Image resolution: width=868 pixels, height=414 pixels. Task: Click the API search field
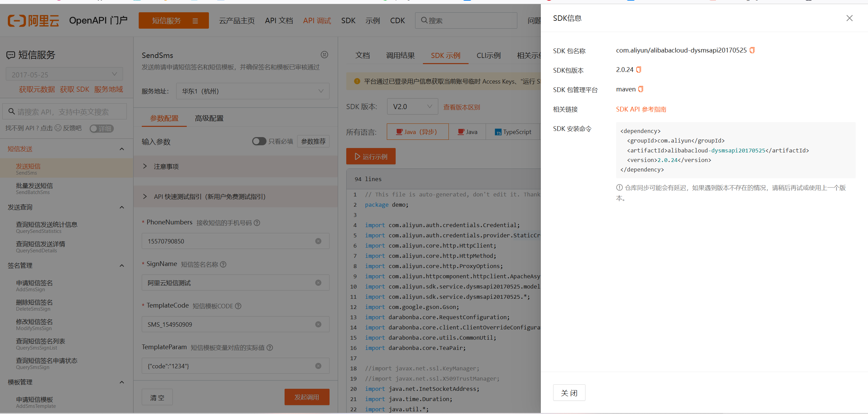[x=65, y=112]
